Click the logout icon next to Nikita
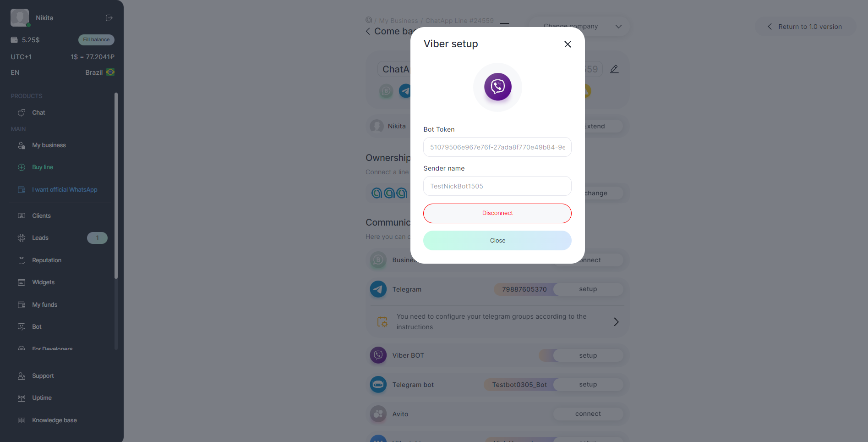 (x=109, y=18)
